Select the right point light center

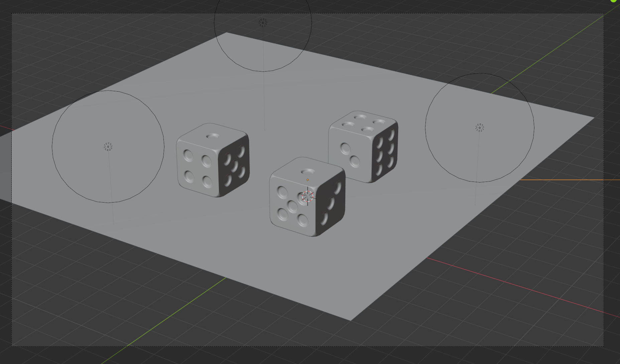tap(480, 128)
